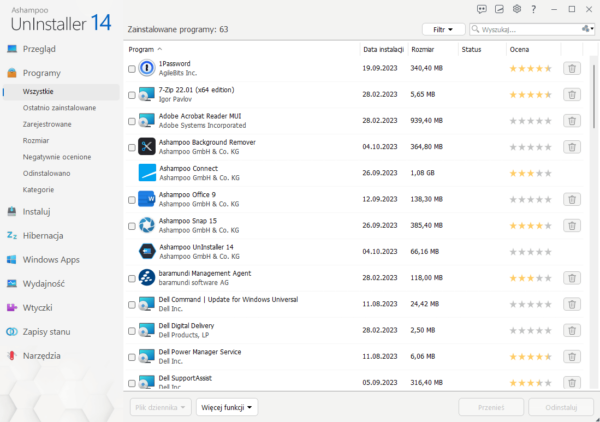Image resolution: width=600 pixels, height=422 pixels.
Task: Check the Ashampoo Office 9 checkbox
Action: [x=132, y=200]
